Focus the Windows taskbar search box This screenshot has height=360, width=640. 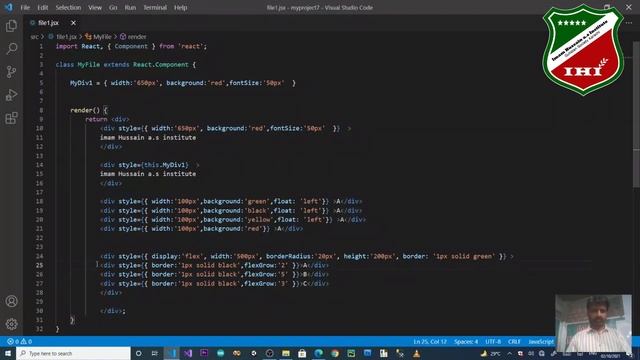[73, 353]
